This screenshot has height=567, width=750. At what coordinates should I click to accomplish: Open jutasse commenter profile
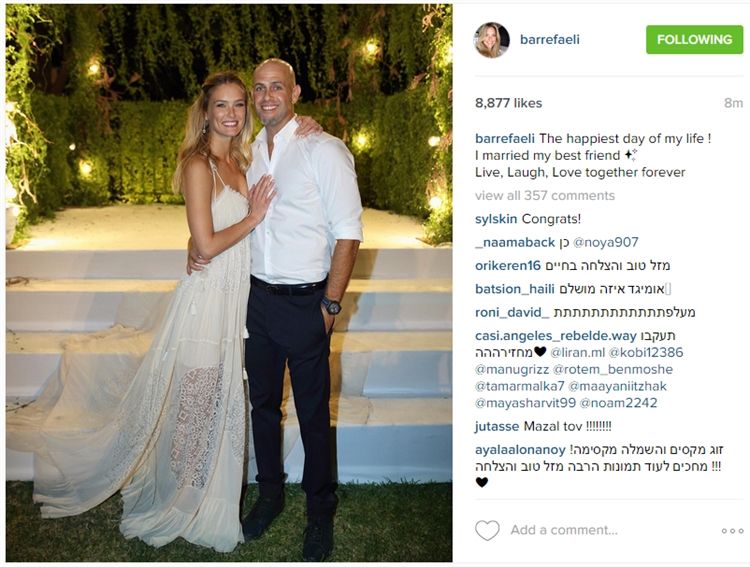(x=497, y=426)
